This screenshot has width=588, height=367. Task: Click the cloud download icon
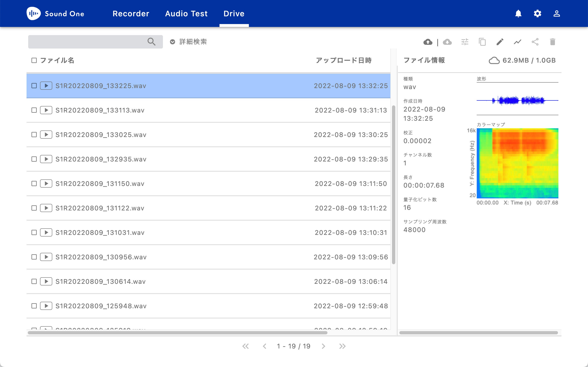(x=447, y=42)
